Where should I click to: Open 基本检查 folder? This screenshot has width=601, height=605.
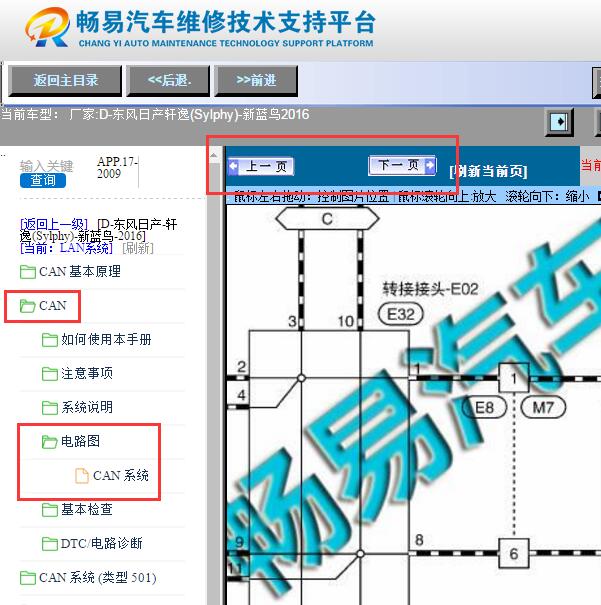coord(77,510)
